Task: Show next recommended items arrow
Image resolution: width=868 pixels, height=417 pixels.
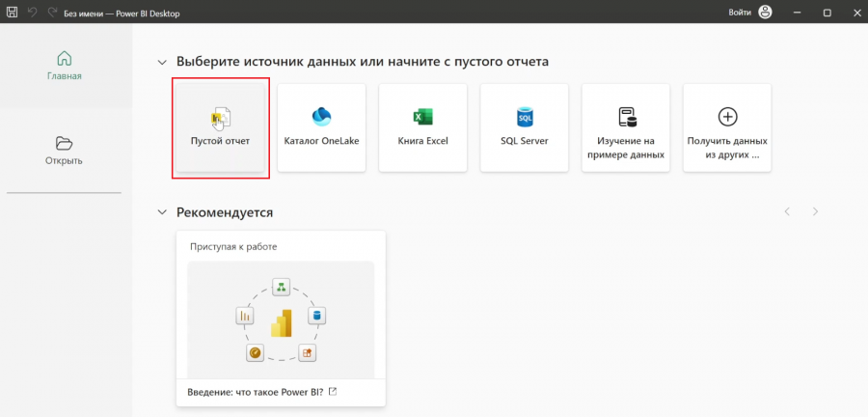Action: pos(815,211)
